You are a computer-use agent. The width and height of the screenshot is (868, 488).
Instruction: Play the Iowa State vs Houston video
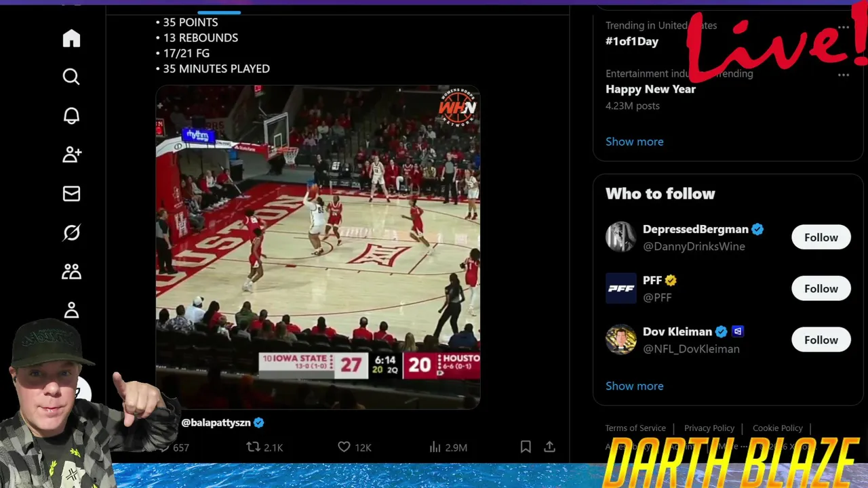(318, 247)
